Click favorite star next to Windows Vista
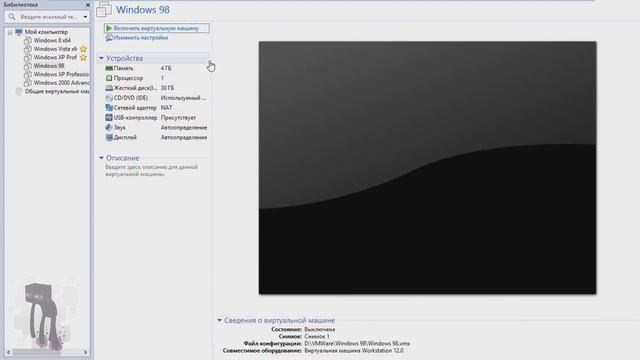 point(84,49)
